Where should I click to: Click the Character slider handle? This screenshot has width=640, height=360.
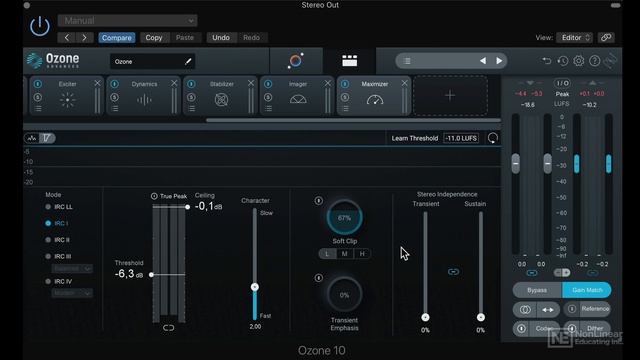(x=255, y=287)
